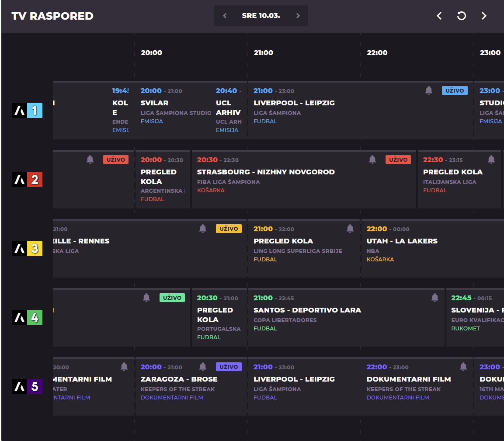Click the TV RASPORED title
504x441 pixels.
click(52, 16)
